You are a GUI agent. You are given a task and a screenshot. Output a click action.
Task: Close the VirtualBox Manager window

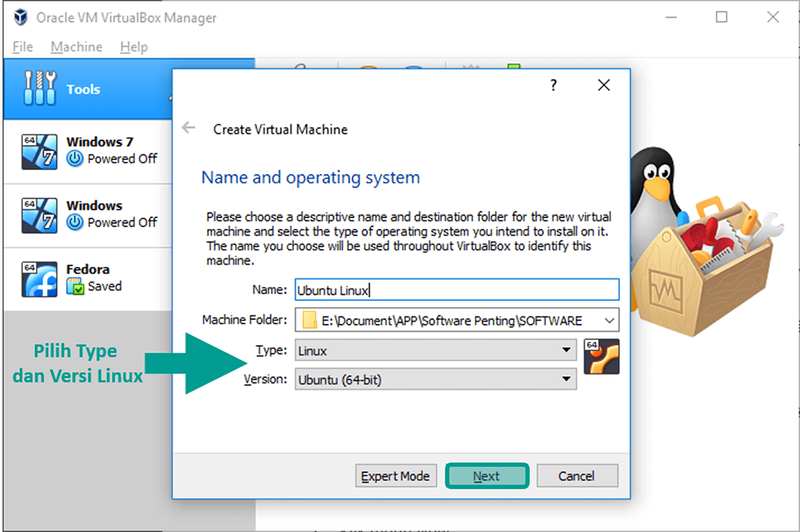click(772, 18)
